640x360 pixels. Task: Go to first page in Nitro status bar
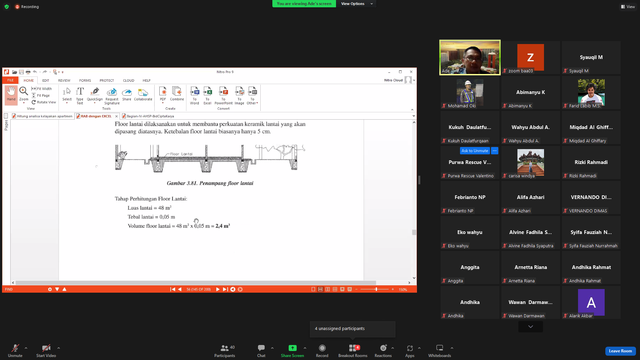tap(173, 289)
